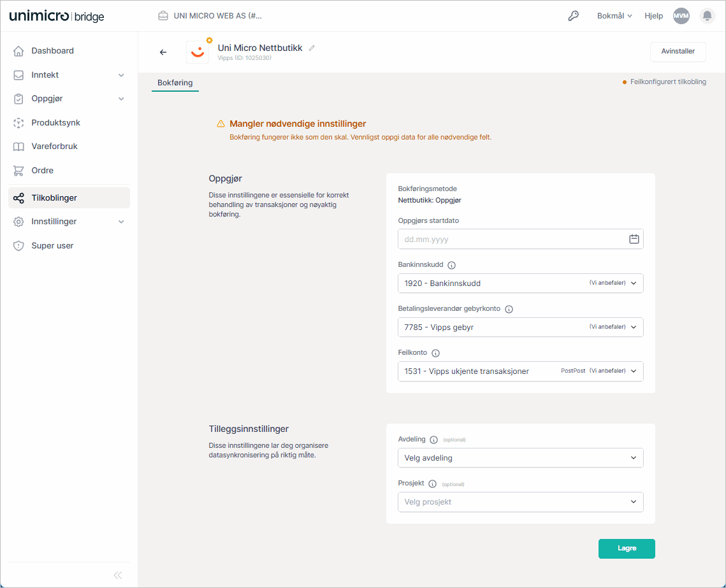Viewport: 726px width, 588px height.
Task: Open calendar picker for startdato
Action: tap(634, 239)
